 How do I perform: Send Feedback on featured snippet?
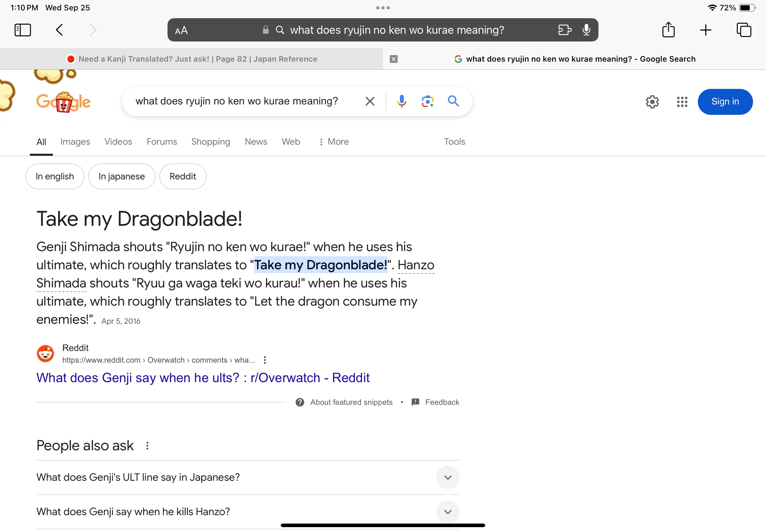pyautogui.click(x=442, y=403)
